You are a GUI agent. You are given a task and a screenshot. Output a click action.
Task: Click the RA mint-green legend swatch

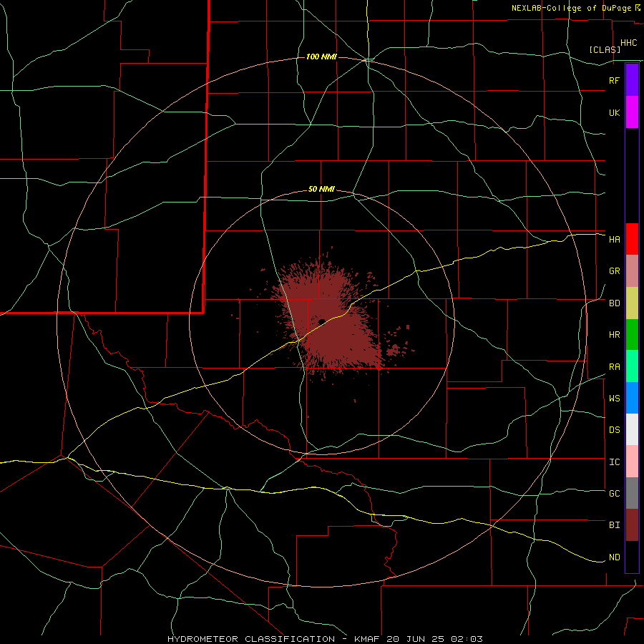tap(632, 366)
